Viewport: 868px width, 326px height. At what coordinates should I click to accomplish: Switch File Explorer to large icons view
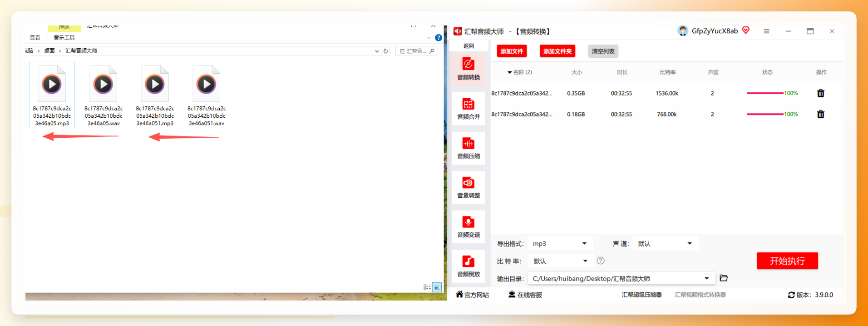point(437,287)
